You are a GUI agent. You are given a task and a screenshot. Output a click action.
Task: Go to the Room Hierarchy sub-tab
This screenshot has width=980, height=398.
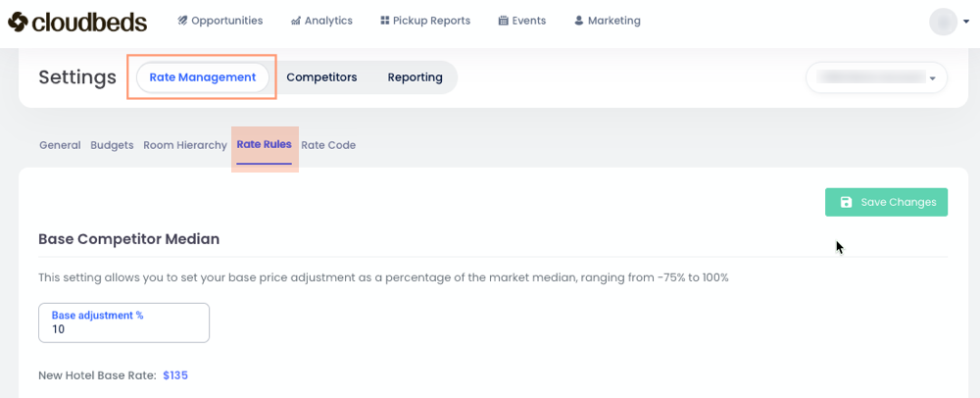pos(185,145)
